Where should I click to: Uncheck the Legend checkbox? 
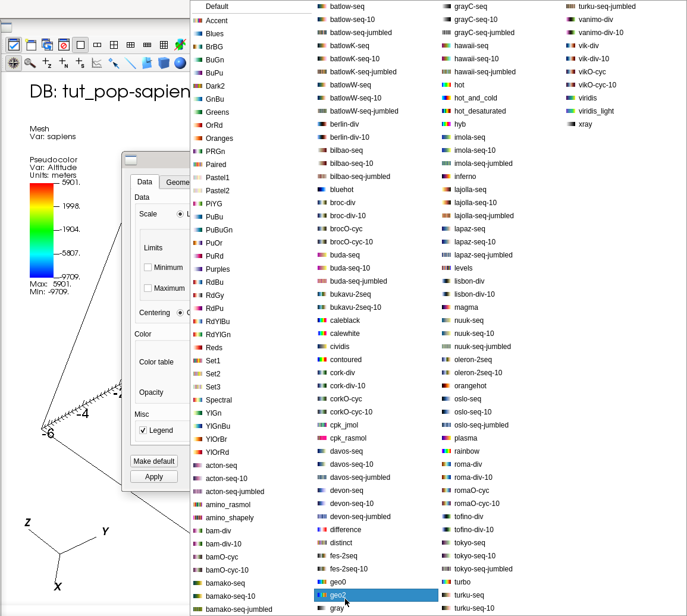pyautogui.click(x=143, y=430)
